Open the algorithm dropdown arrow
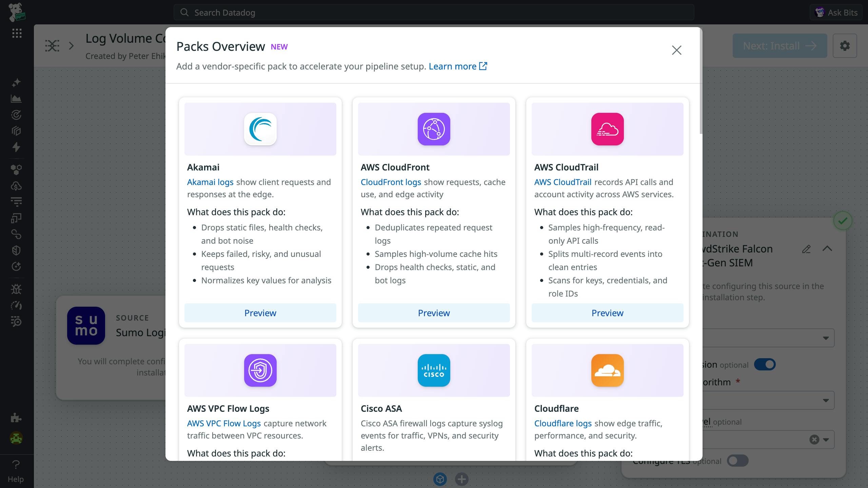 (826, 400)
